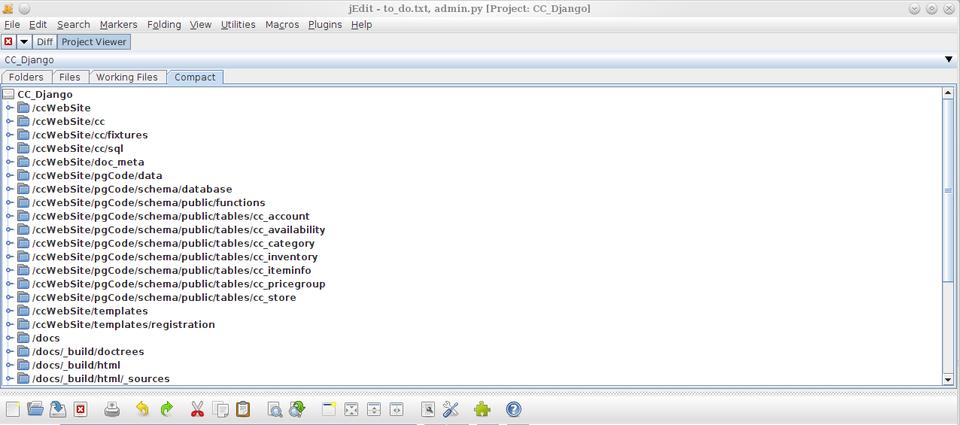Screen dimensions: 960x425
Task: Click the Split Horizontally icon
Action: point(373,409)
